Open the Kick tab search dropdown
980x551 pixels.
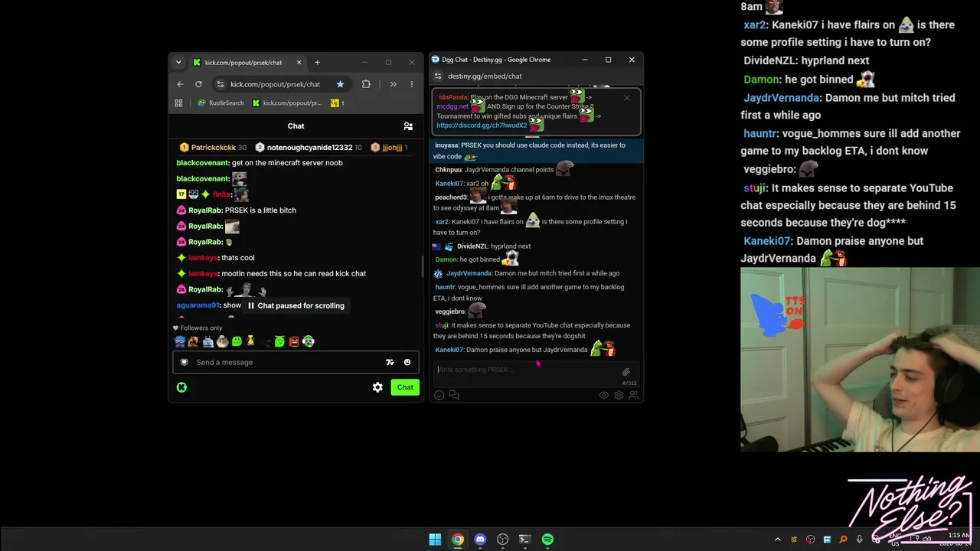tap(178, 63)
